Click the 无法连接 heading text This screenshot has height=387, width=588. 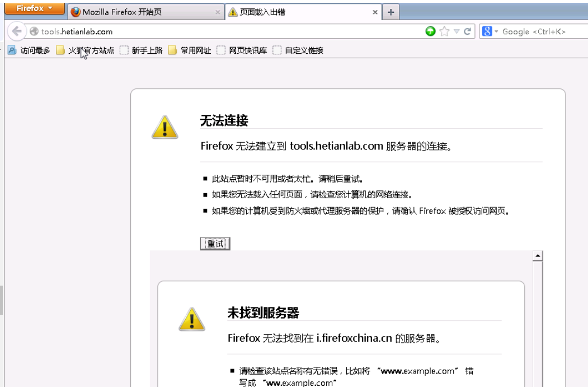point(224,120)
